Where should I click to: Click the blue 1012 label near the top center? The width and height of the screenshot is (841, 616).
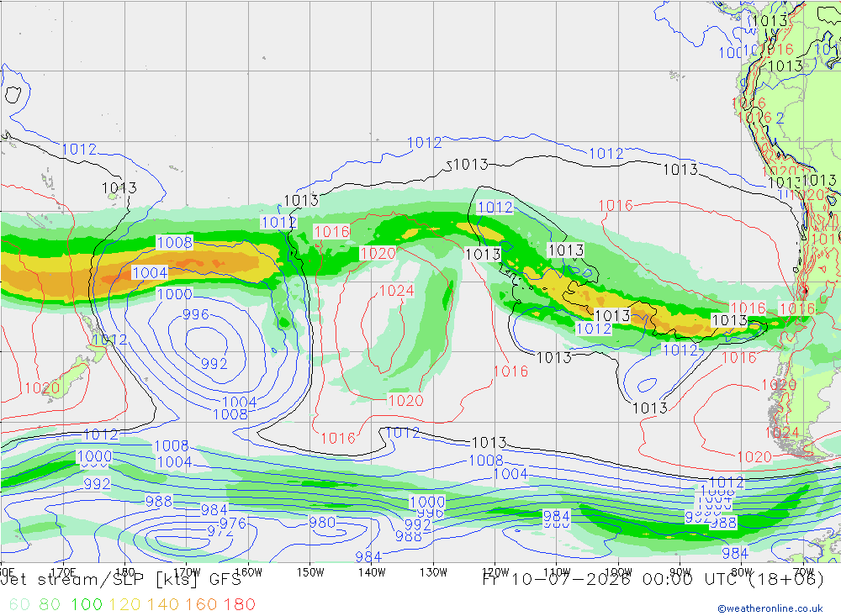pyautogui.click(x=424, y=143)
